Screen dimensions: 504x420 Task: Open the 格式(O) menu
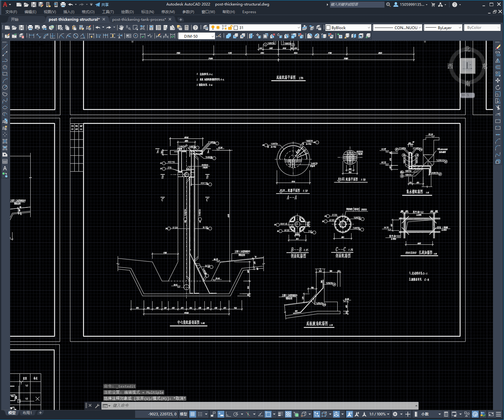coord(88,12)
